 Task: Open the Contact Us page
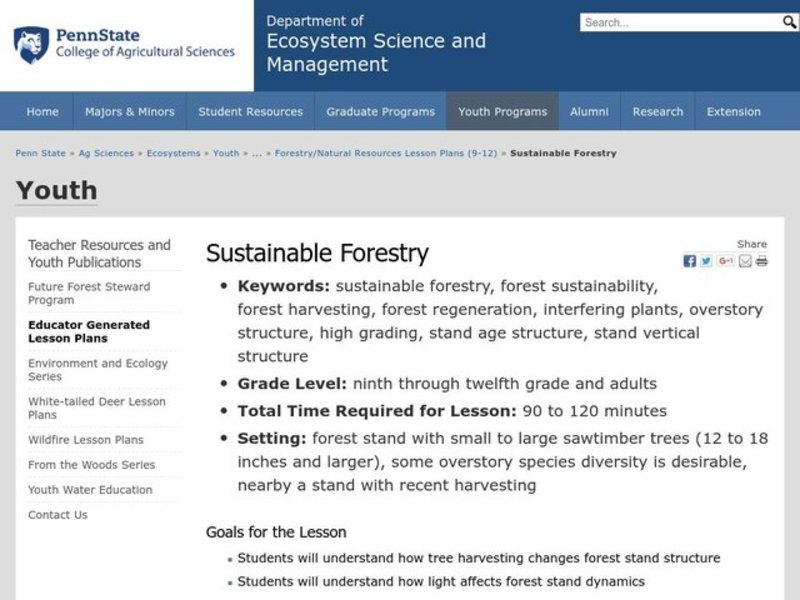coord(57,514)
